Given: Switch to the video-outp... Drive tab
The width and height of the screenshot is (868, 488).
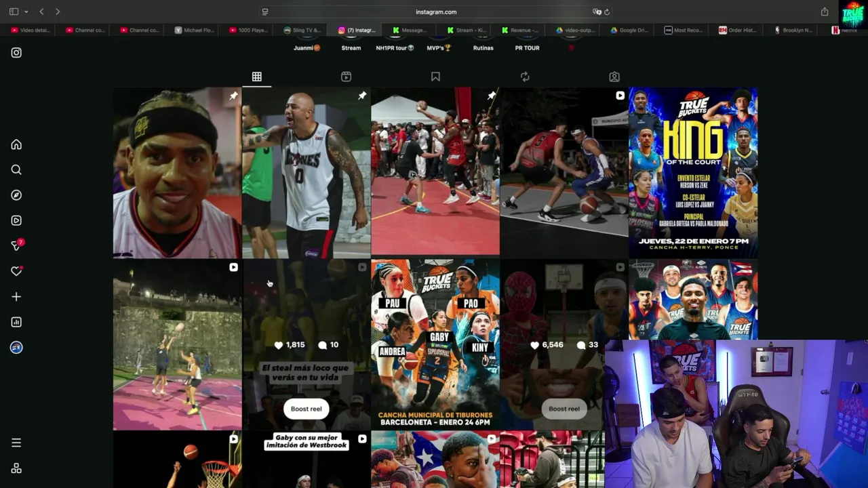Looking at the screenshot, I should coord(575,30).
